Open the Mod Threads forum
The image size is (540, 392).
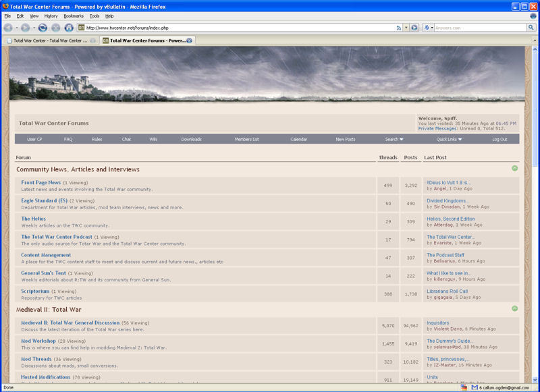(x=36, y=359)
